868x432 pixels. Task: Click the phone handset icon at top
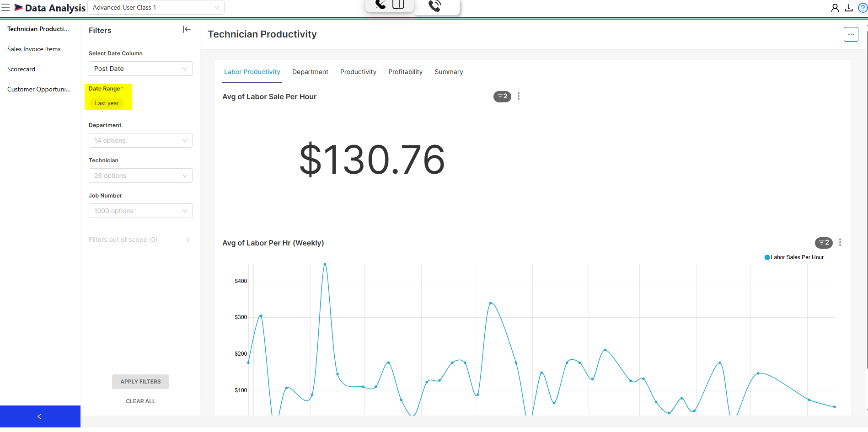(x=380, y=5)
